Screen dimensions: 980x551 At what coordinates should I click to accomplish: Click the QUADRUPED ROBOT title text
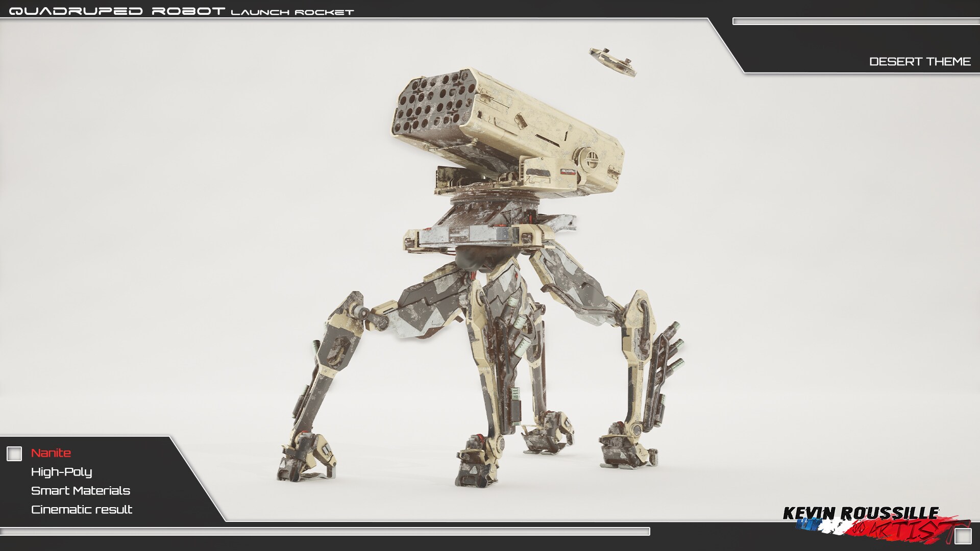[x=117, y=11]
